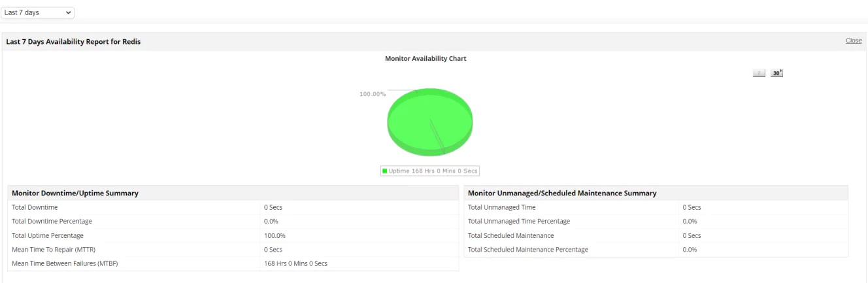Screen dimensions: 868x283
Task: Click the Total Unmanaged Time Percentage row label
Action: (x=519, y=222)
